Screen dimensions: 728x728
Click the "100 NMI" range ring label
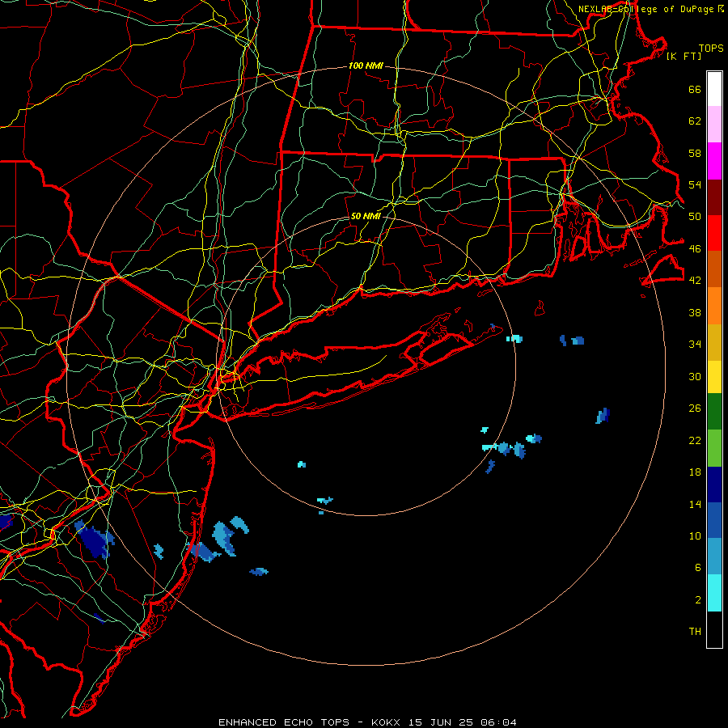[366, 66]
